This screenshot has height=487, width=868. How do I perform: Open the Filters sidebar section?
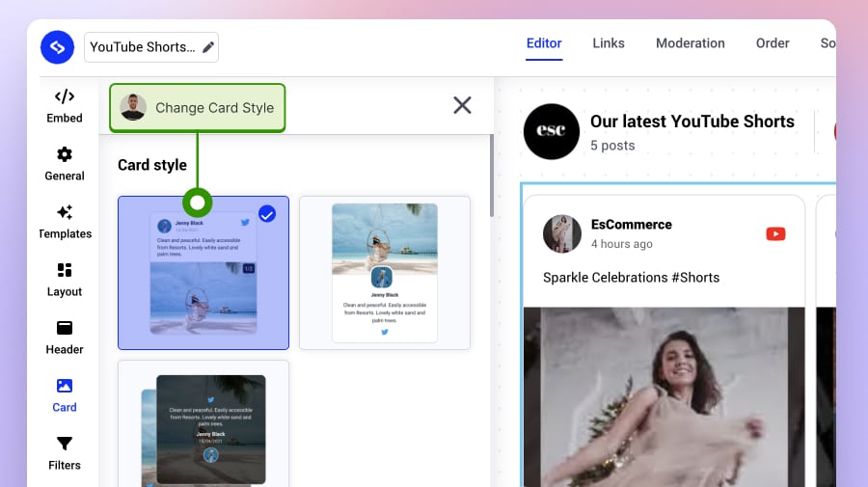coord(65,454)
